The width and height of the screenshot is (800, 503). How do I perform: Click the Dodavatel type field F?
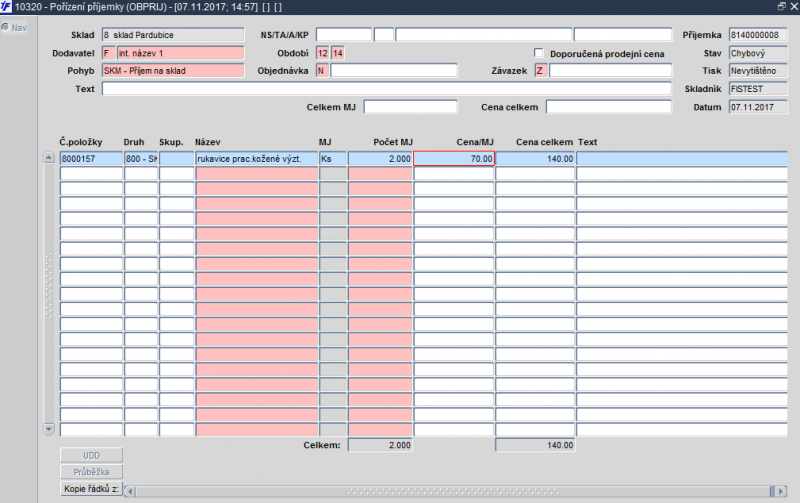(109, 53)
